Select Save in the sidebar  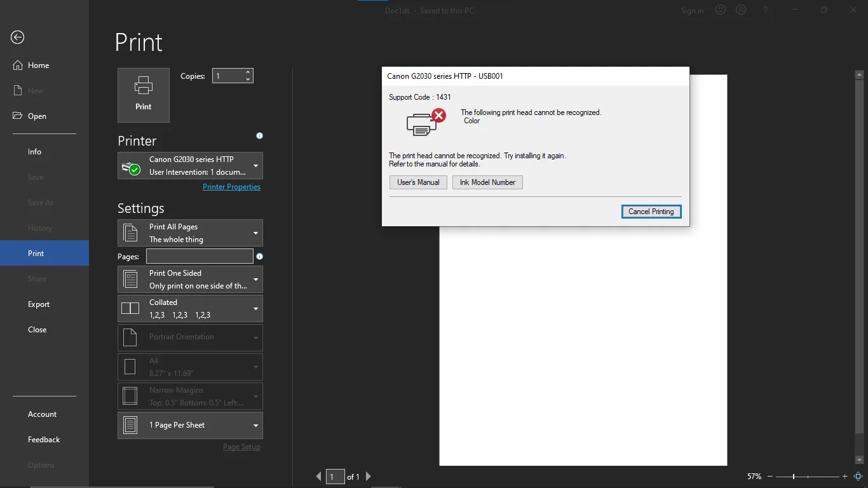point(44,177)
